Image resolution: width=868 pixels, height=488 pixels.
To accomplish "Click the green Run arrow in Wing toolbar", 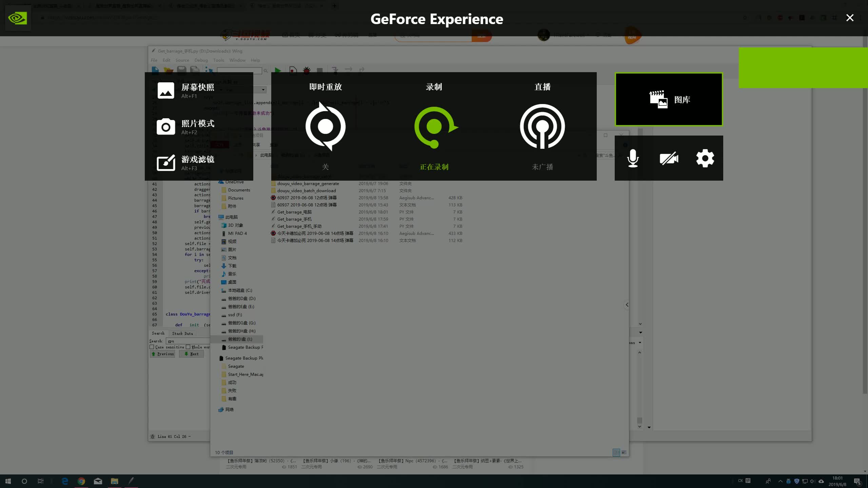I will (278, 70).
